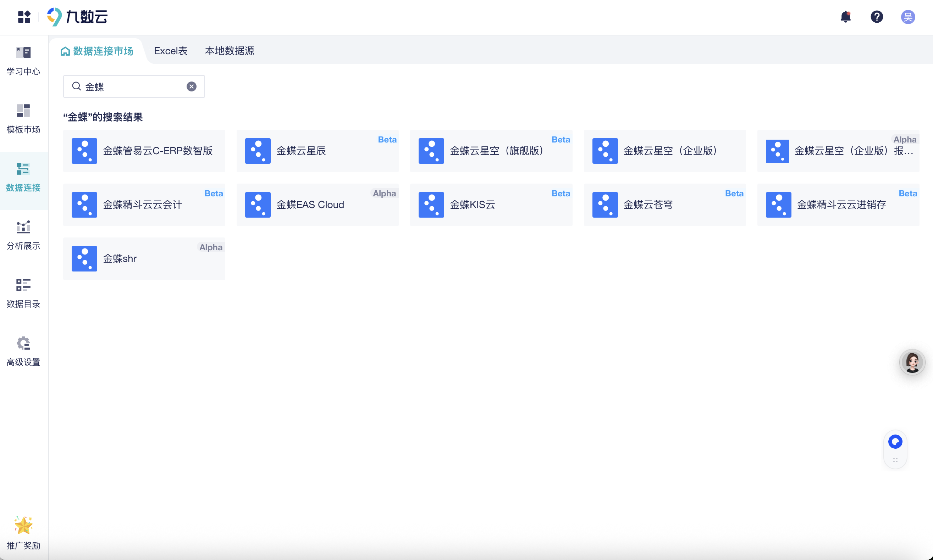The image size is (933, 560).
Task: Switch to the 本地数据源 tab
Action: tap(229, 51)
